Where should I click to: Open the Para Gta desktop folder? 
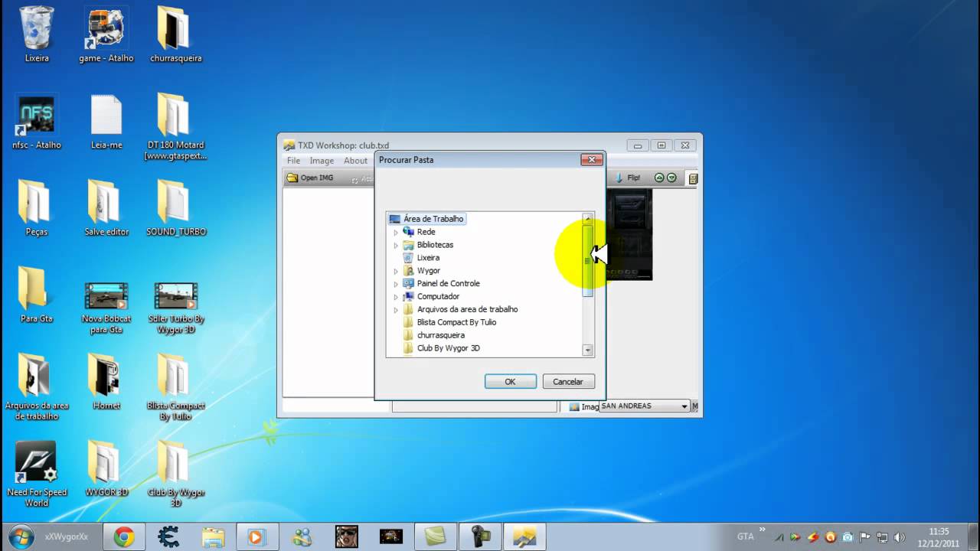[x=36, y=295]
